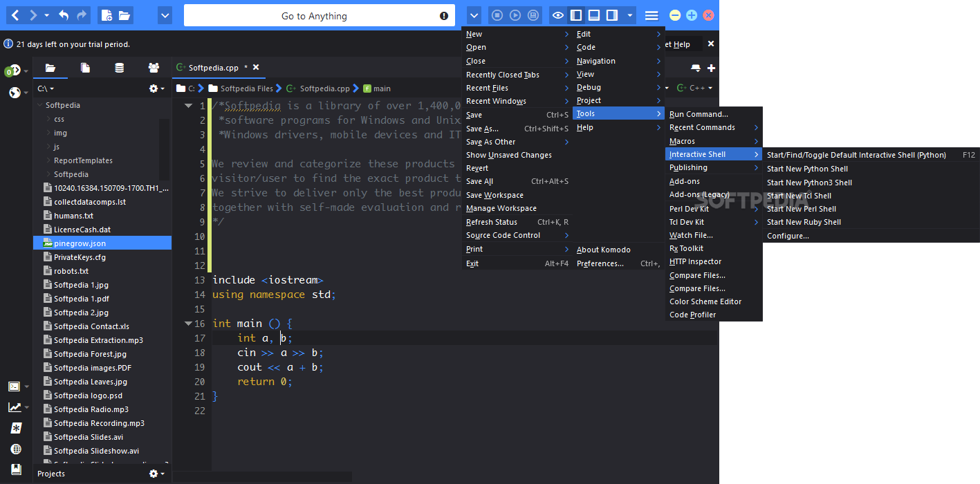Create a new file with toolbar icon

(106, 15)
